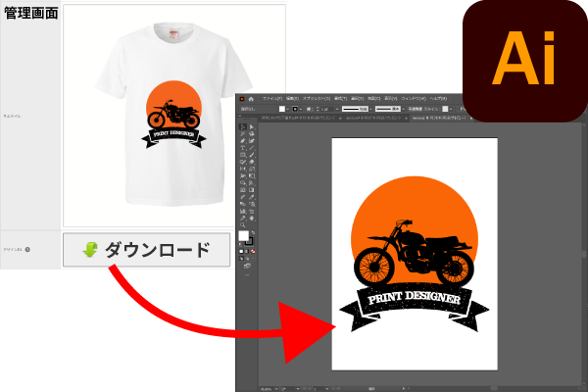Select the Type tool
Viewport: 588px width, 392px height.
[242, 149]
